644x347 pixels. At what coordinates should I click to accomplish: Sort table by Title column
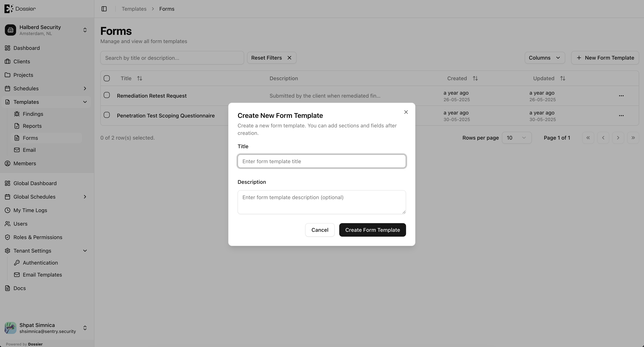click(x=131, y=78)
